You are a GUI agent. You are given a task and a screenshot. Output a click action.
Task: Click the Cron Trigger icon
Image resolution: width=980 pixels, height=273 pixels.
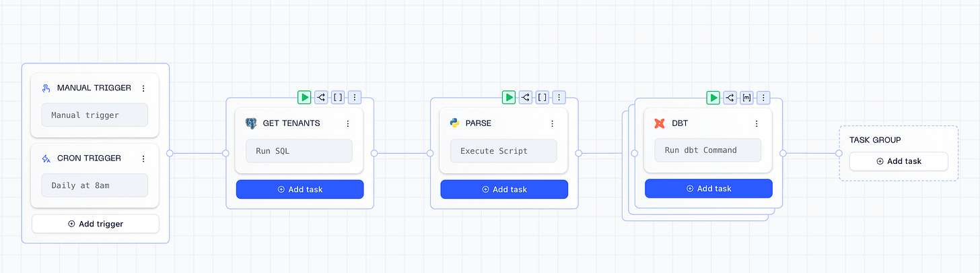46,158
